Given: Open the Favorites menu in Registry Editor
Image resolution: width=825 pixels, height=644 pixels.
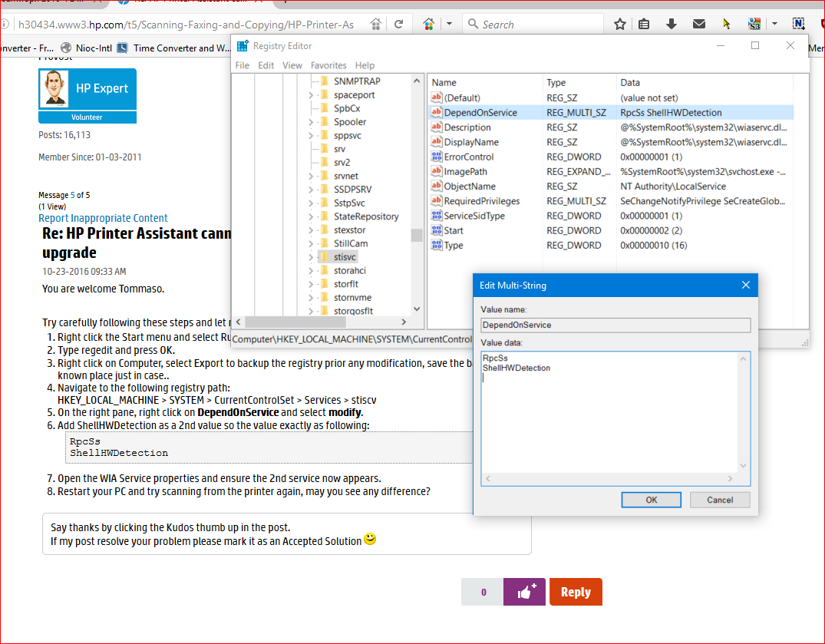Looking at the screenshot, I should (328, 65).
